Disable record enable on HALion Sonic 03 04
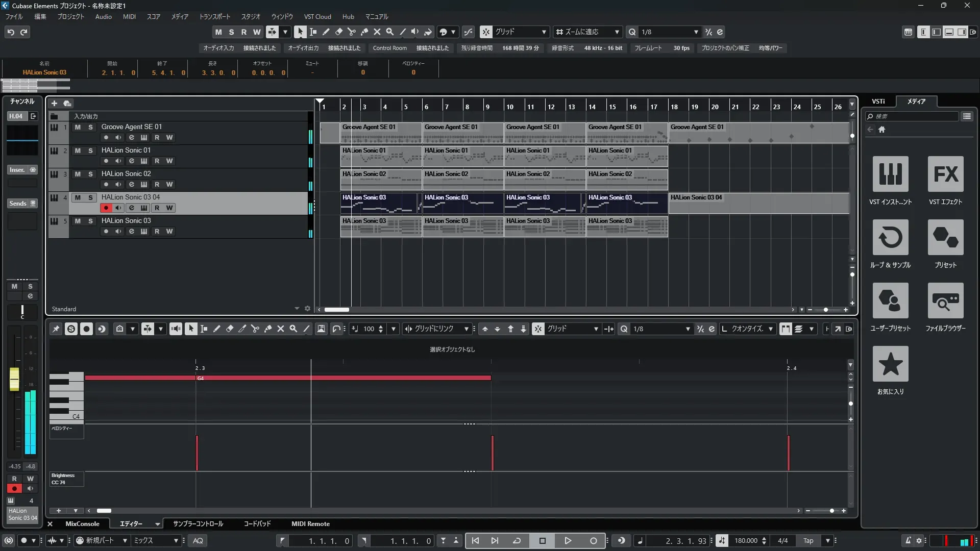Image resolution: width=980 pixels, height=551 pixels. pos(106,208)
